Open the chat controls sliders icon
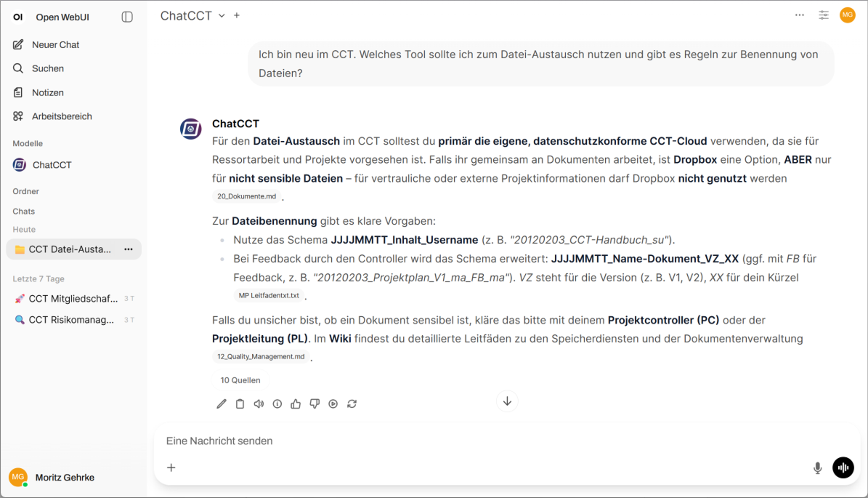This screenshot has height=498, width=868. [823, 15]
